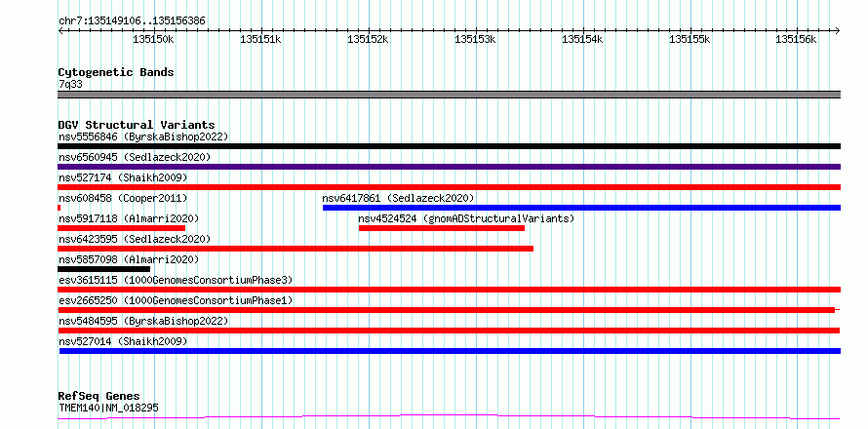
Task: Open the nsv6560945 (Sedlazeck2020) label
Action: (135, 157)
